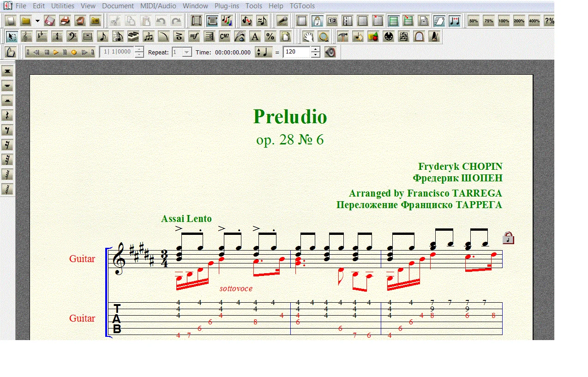Select the HyperScribe keyboard tool

[x=133, y=36]
